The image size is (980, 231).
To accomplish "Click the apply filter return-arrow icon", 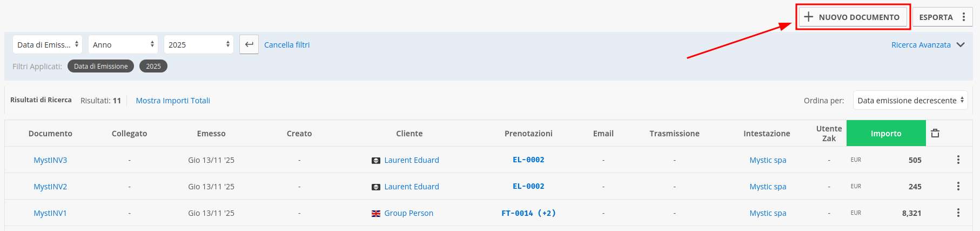I will (249, 44).
